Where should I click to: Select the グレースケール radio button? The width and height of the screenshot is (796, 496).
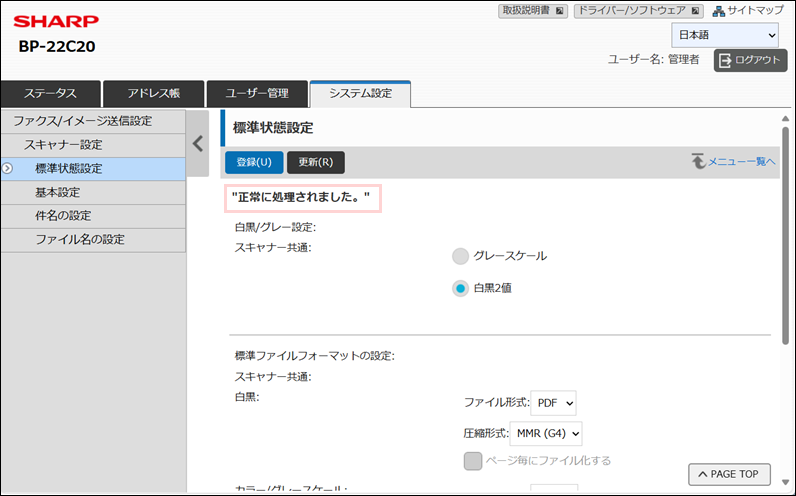[460, 256]
